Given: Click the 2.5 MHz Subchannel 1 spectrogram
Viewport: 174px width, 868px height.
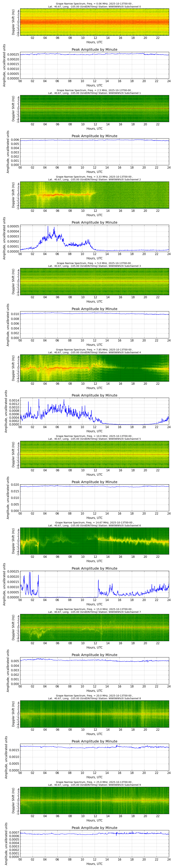Looking at the screenshot, I should 94,108.
